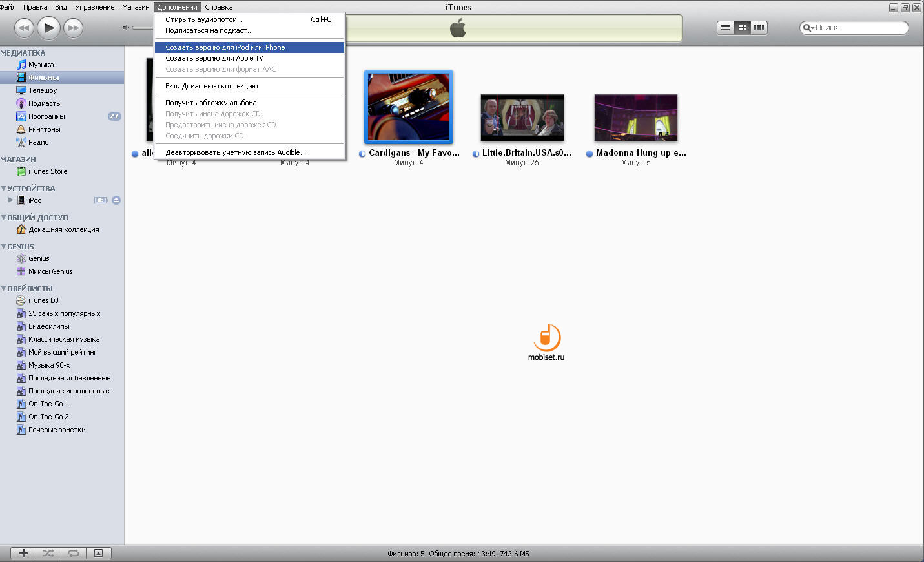Switch to grid view

click(x=742, y=27)
